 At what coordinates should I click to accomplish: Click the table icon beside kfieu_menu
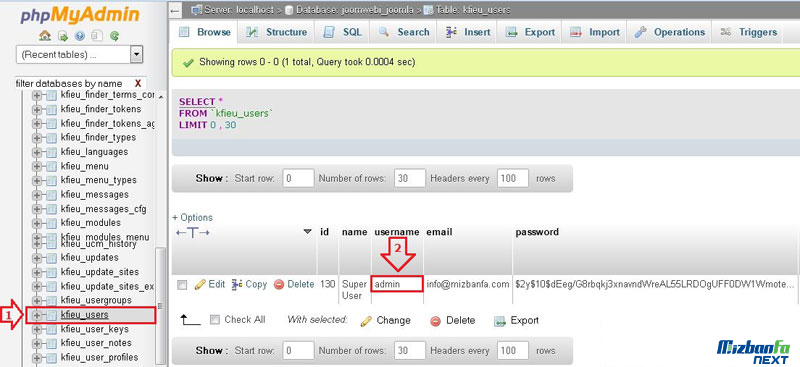(x=52, y=166)
